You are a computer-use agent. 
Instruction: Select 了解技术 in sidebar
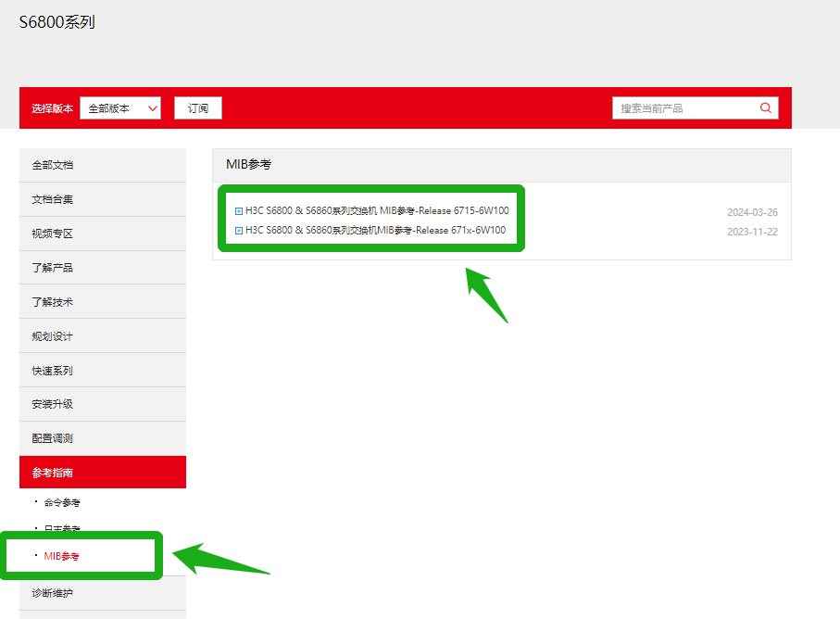pos(103,302)
